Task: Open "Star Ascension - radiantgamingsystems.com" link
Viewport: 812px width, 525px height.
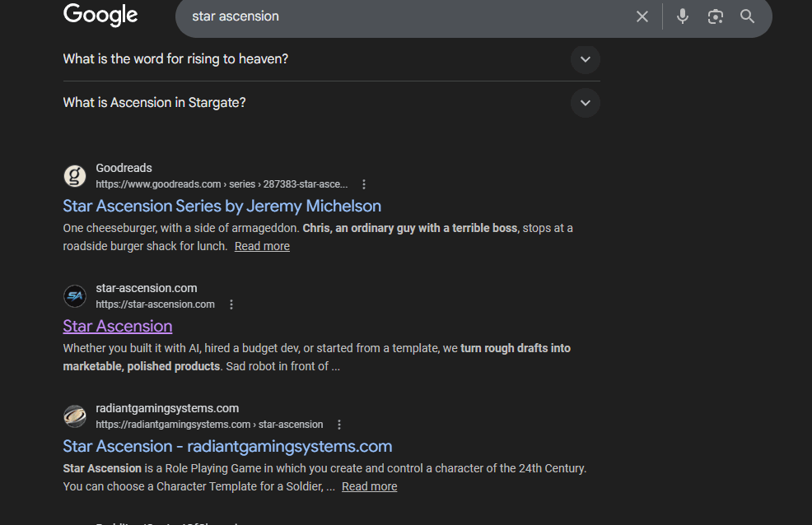Action: click(x=227, y=446)
